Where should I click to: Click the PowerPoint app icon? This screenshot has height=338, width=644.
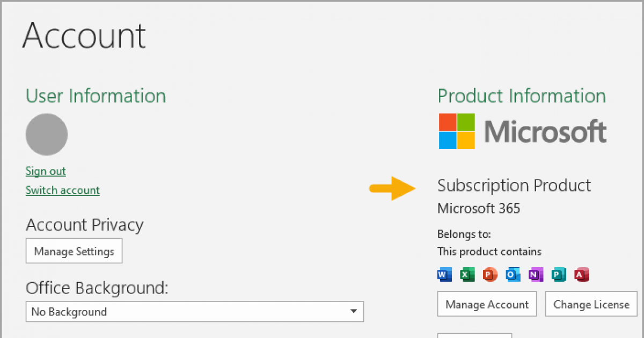[x=490, y=275]
